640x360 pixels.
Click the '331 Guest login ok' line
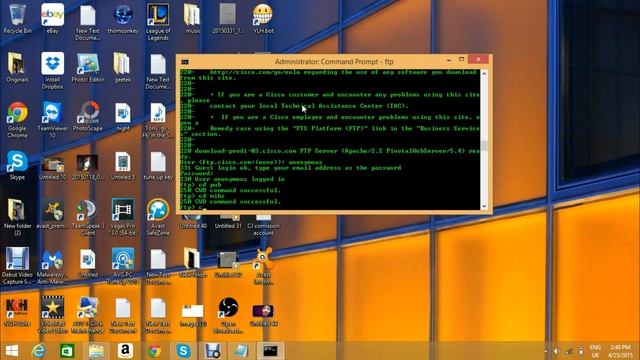(291, 168)
